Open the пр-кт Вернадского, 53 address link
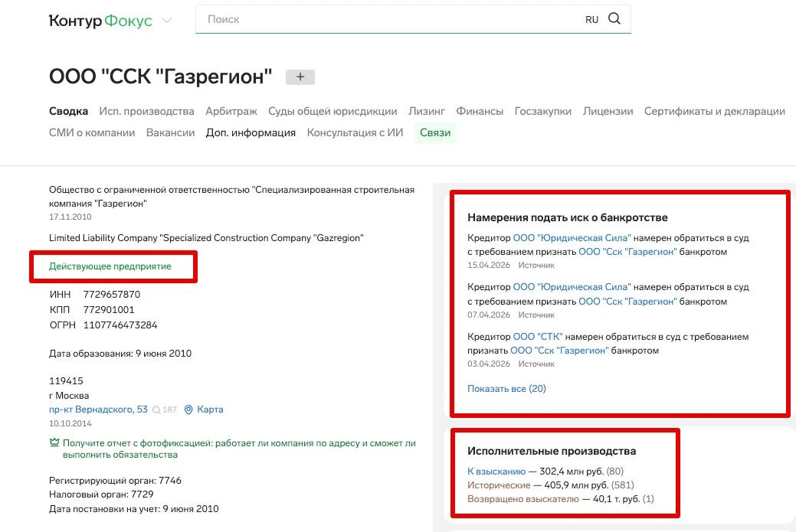The image size is (796, 532). coord(98,410)
